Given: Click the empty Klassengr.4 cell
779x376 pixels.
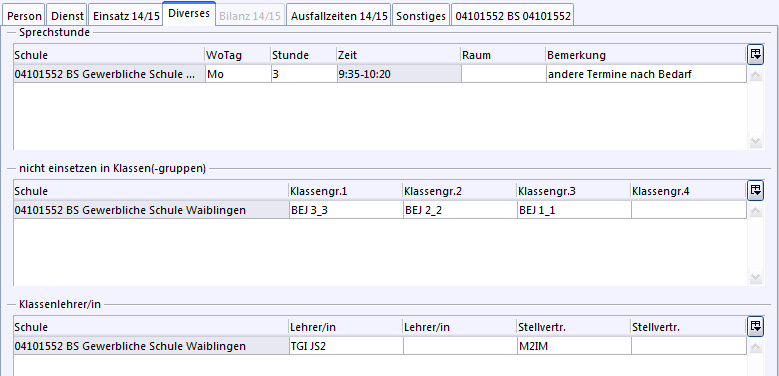Looking at the screenshot, I should 689,210.
